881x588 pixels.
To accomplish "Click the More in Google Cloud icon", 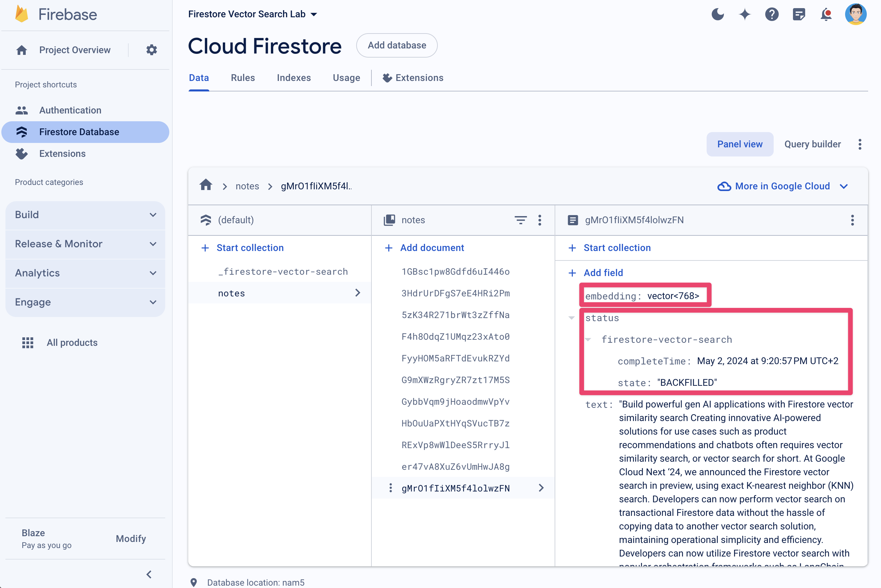I will [722, 186].
